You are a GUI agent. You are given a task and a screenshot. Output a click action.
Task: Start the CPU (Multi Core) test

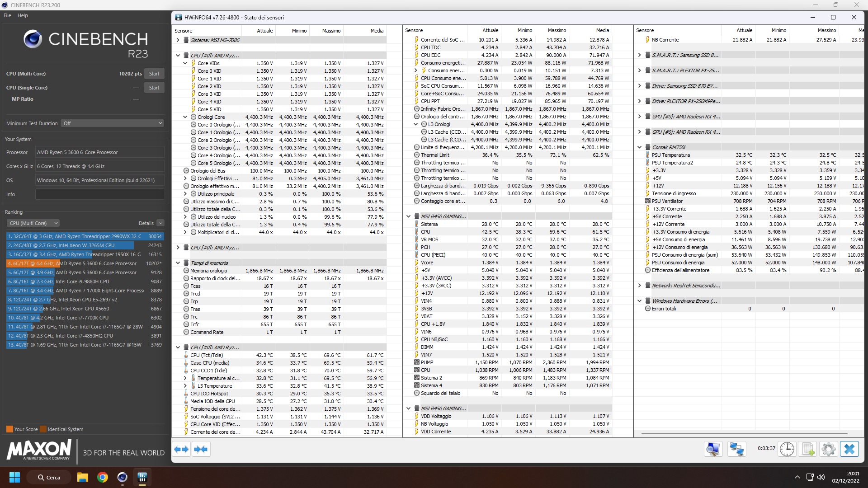click(154, 74)
